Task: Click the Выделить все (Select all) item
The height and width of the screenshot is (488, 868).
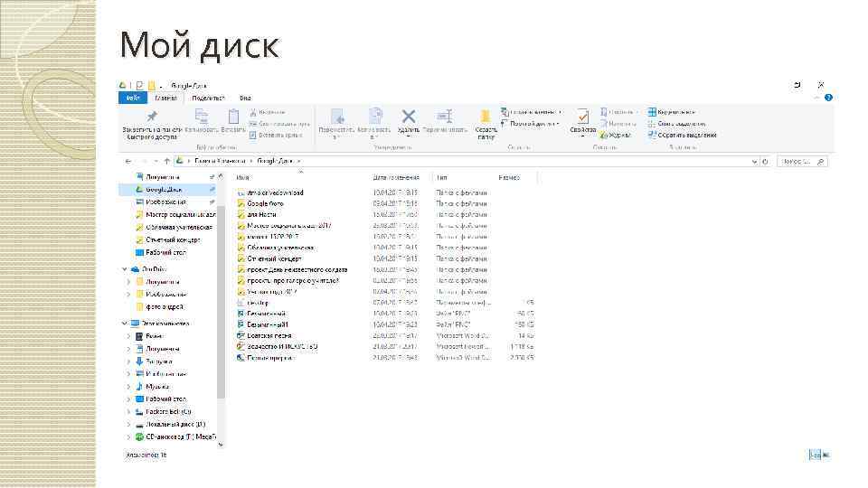Action: tap(672, 112)
